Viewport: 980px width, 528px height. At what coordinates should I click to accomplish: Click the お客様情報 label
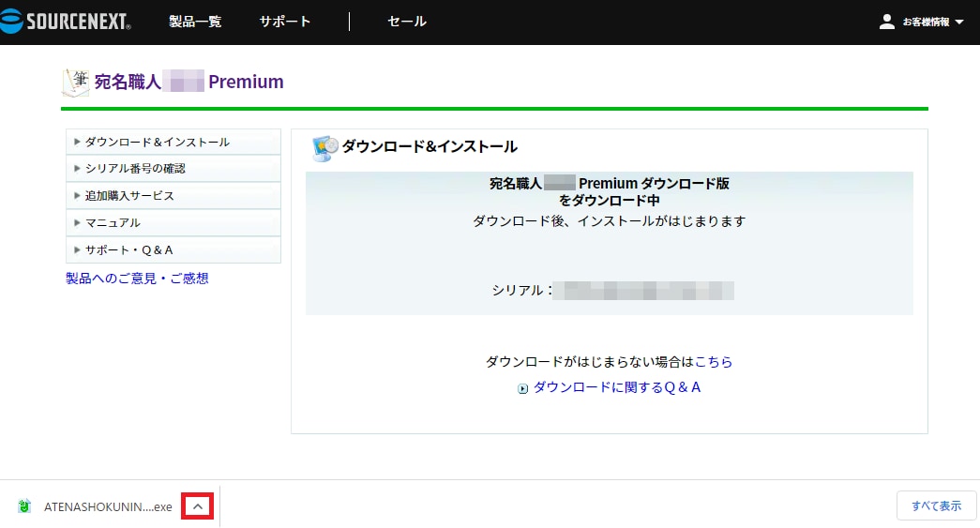coord(926,22)
